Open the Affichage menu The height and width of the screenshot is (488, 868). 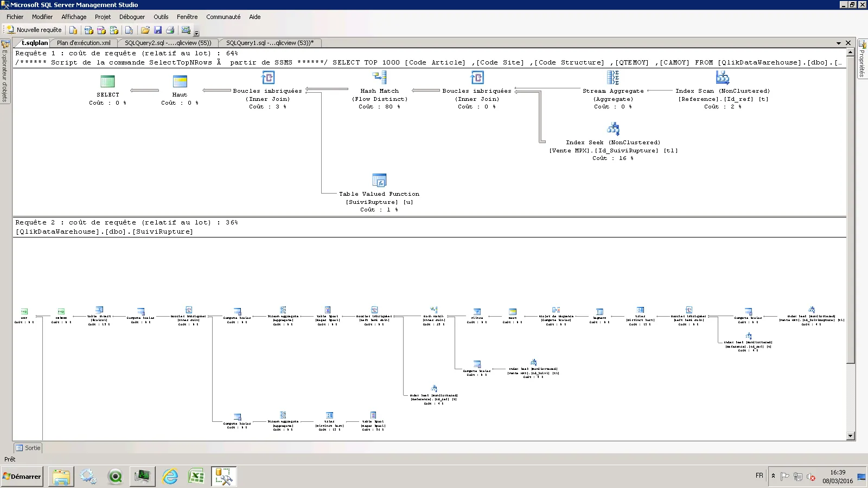click(74, 17)
